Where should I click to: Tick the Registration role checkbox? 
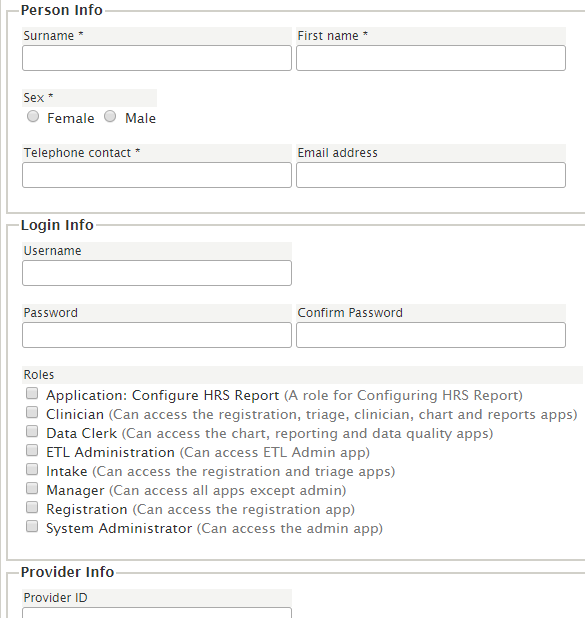click(x=32, y=507)
